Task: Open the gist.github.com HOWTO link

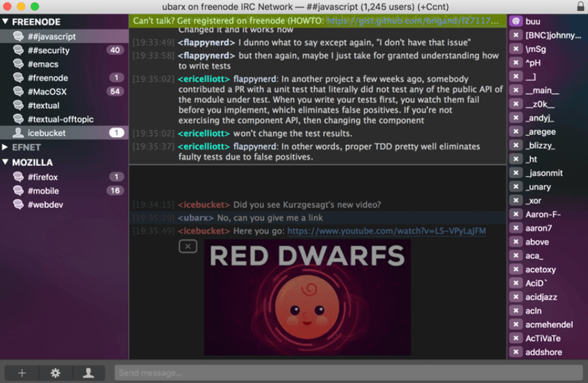Action: pos(413,21)
